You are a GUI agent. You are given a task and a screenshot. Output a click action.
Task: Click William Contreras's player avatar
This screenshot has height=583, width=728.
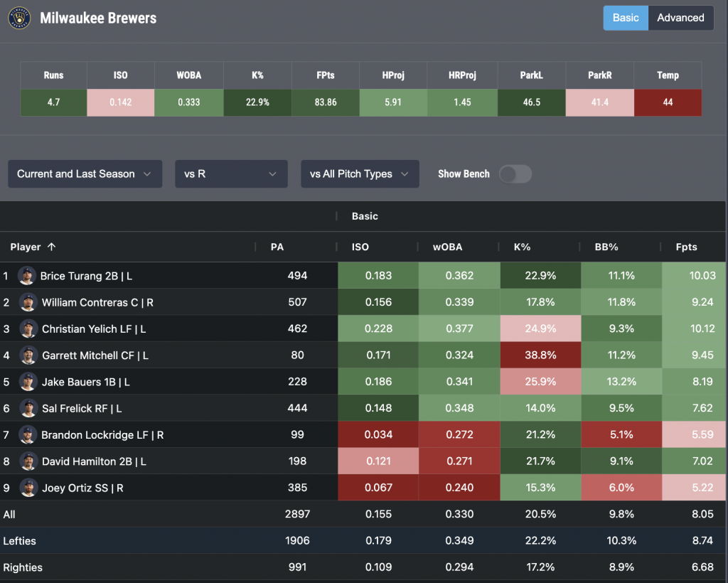(27, 302)
